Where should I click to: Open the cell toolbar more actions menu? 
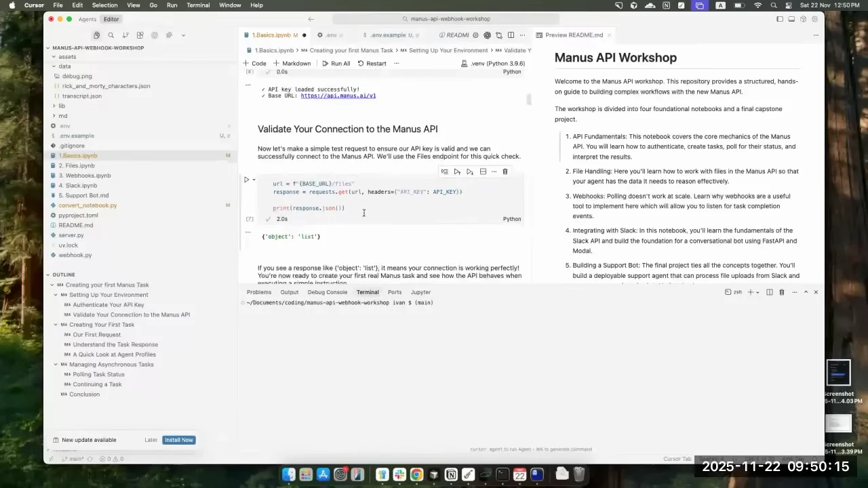494,171
